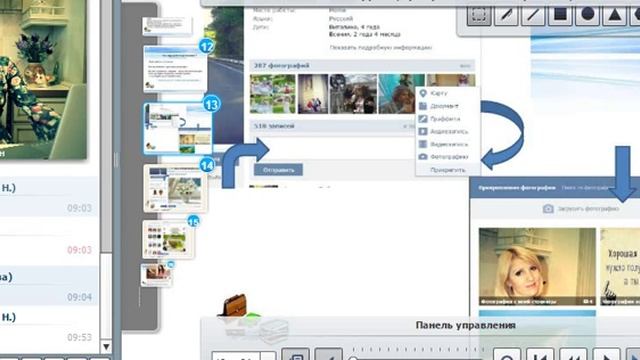
Task: Click Показать подробную информацию link
Action: [380, 47]
